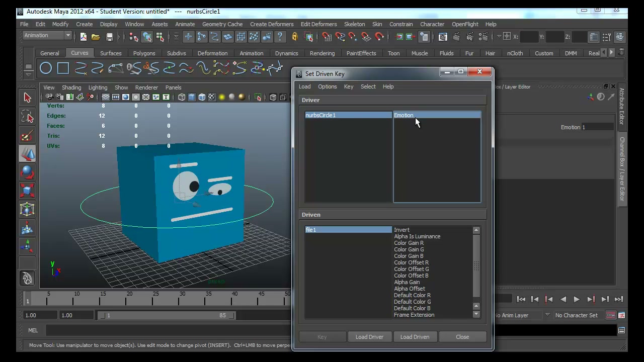Click the Play Forwards playback button

(x=577, y=299)
